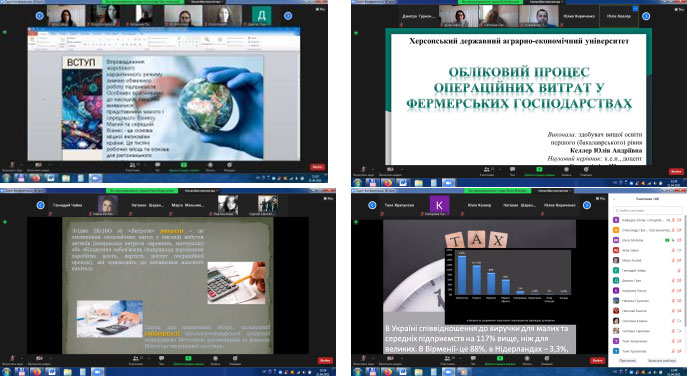This screenshot has height=382, width=691.
Task: Click the Share Screen icon under the TAX slide
Action: [500, 359]
